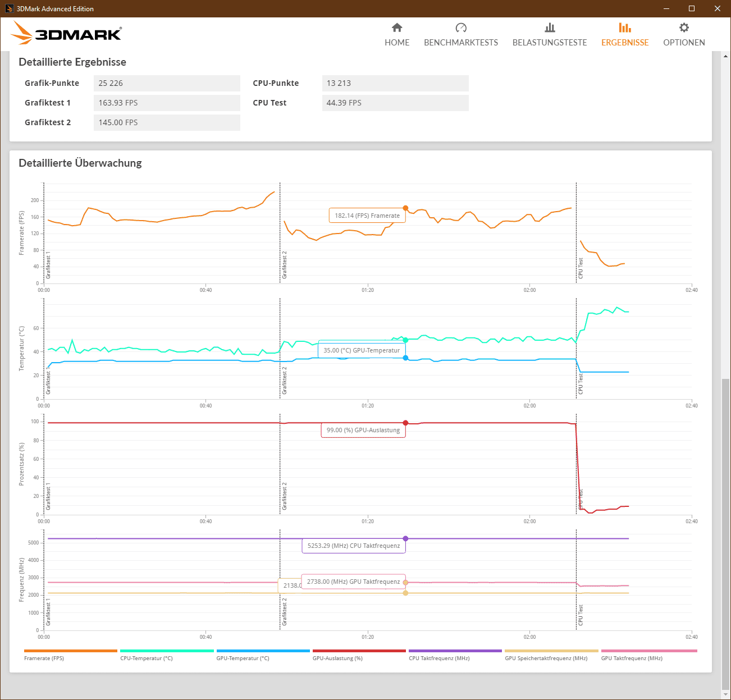
Task: Click the 182.14 (FPS) Framerate tooltip
Action: (367, 216)
